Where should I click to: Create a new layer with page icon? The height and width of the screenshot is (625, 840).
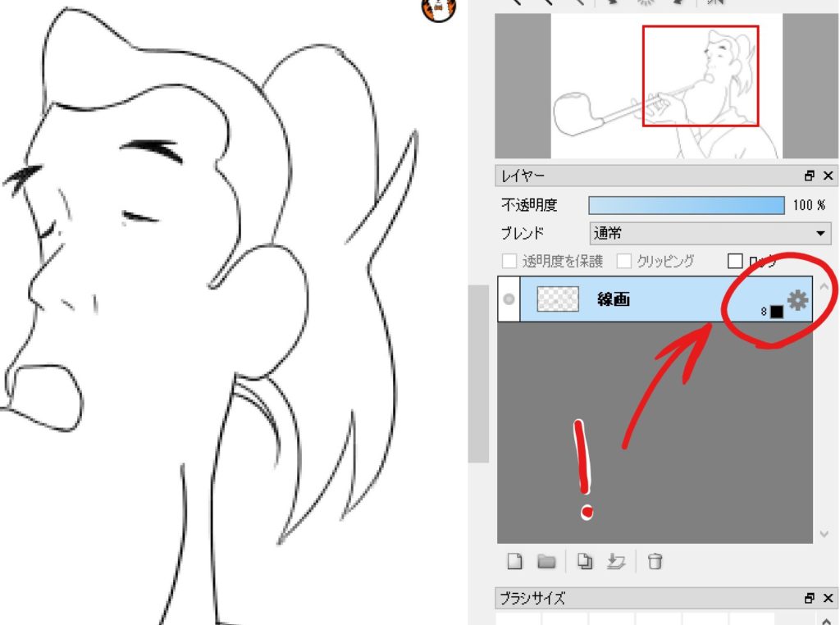click(514, 562)
